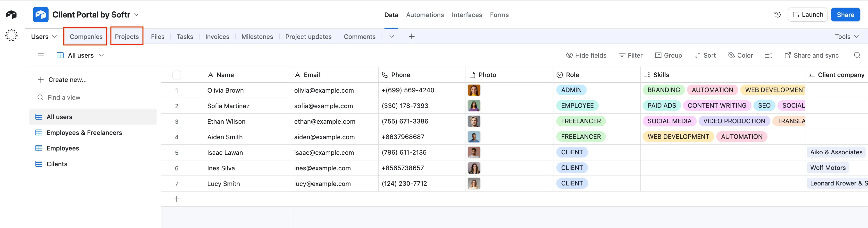Adjust row height with the row-height icon
Viewport: 868px width, 228px height.
point(768,55)
